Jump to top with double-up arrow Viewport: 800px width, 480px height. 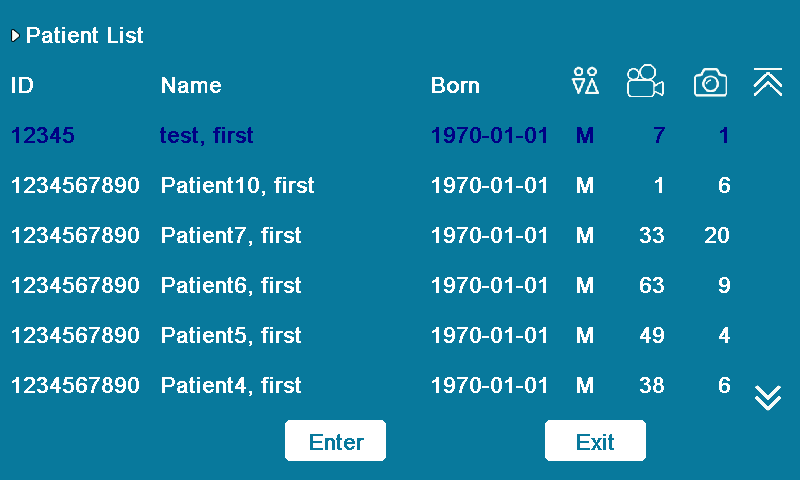(x=767, y=83)
